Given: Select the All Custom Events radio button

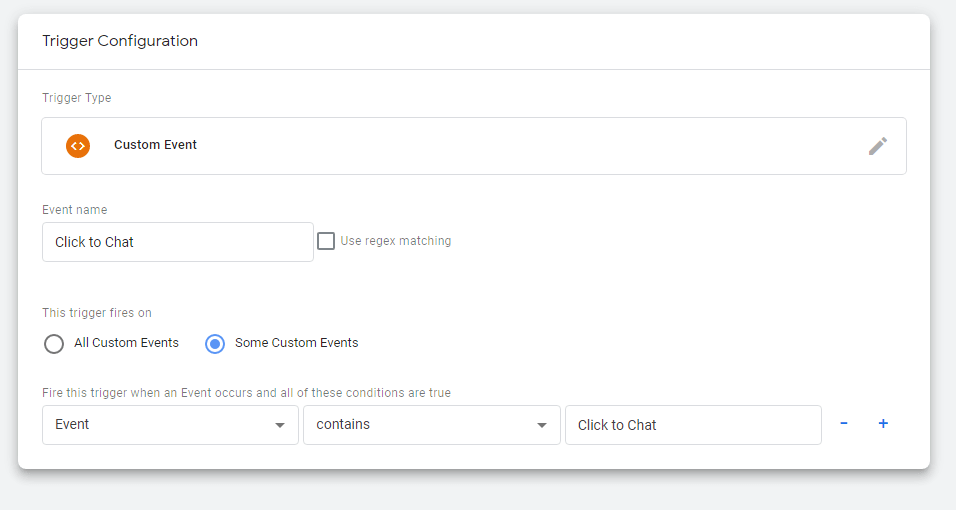Looking at the screenshot, I should (x=54, y=344).
